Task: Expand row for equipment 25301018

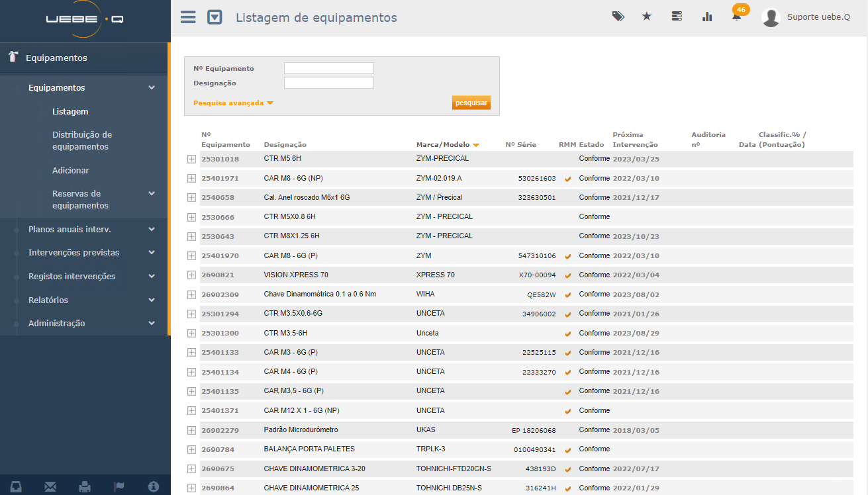Action: pyautogui.click(x=191, y=159)
